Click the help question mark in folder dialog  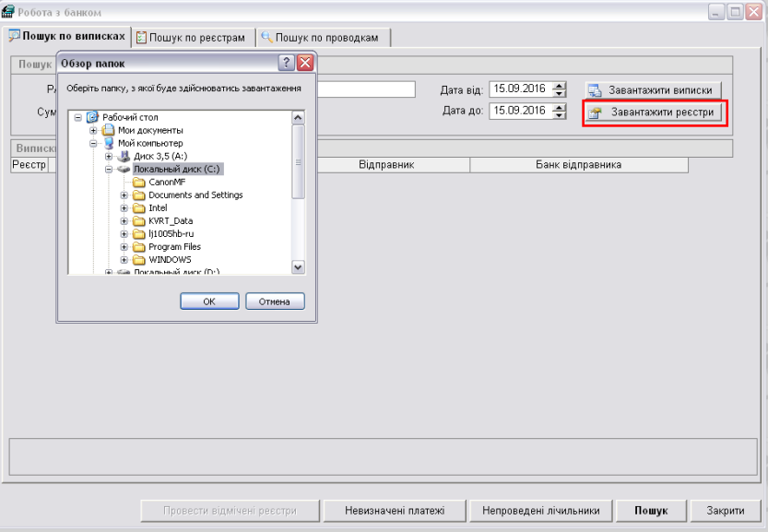click(x=287, y=63)
